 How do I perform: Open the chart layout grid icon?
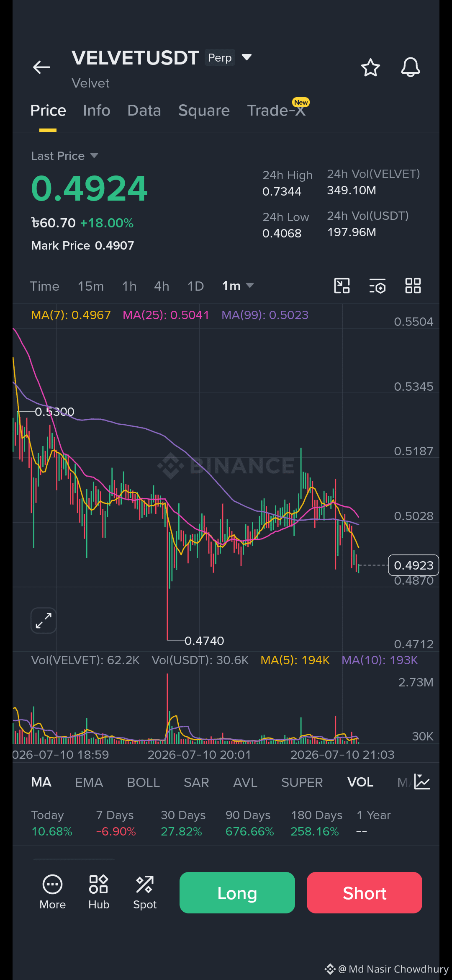click(x=413, y=286)
